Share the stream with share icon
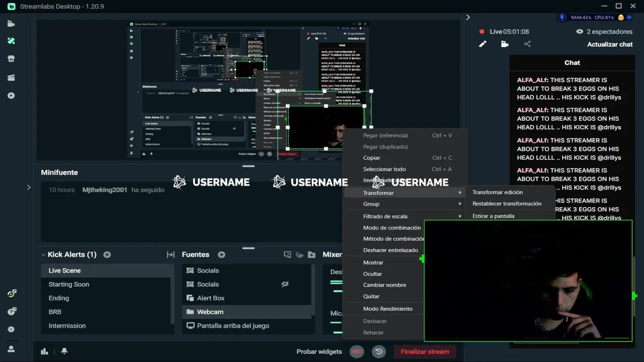This screenshot has height=362, width=644. [x=527, y=44]
